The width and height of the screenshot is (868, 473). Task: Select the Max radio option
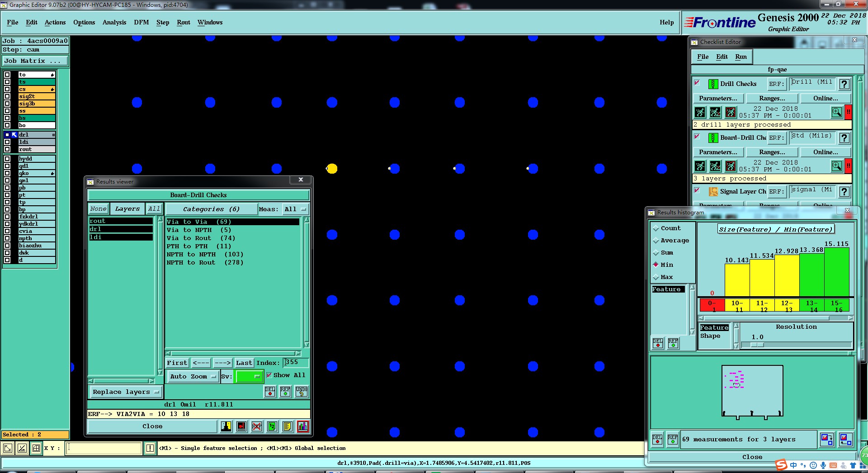[x=656, y=277]
